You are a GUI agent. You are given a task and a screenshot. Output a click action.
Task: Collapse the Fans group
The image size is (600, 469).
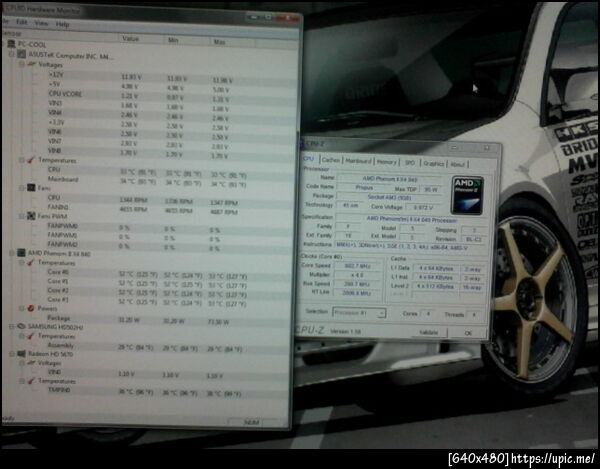22,188
